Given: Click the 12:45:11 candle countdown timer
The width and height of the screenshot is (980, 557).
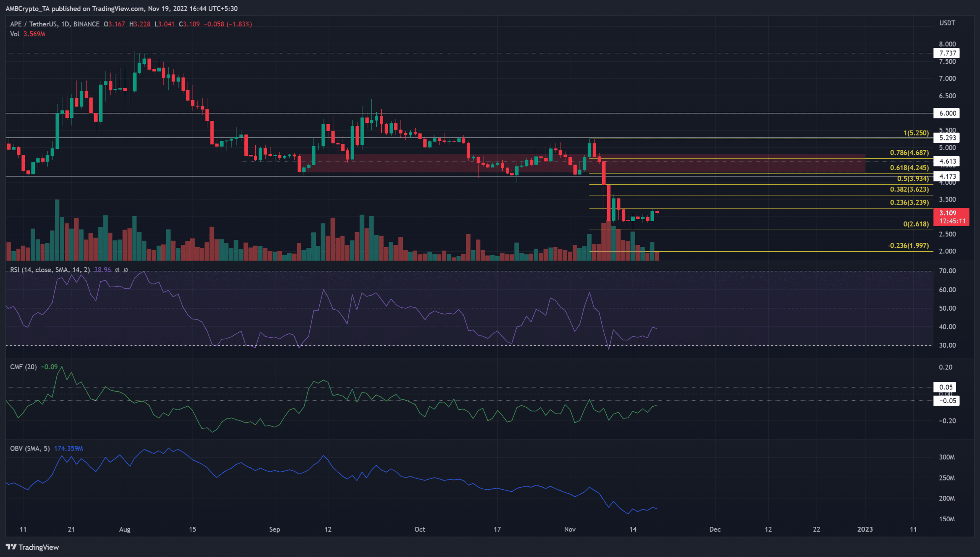Looking at the screenshot, I should click(952, 221).
